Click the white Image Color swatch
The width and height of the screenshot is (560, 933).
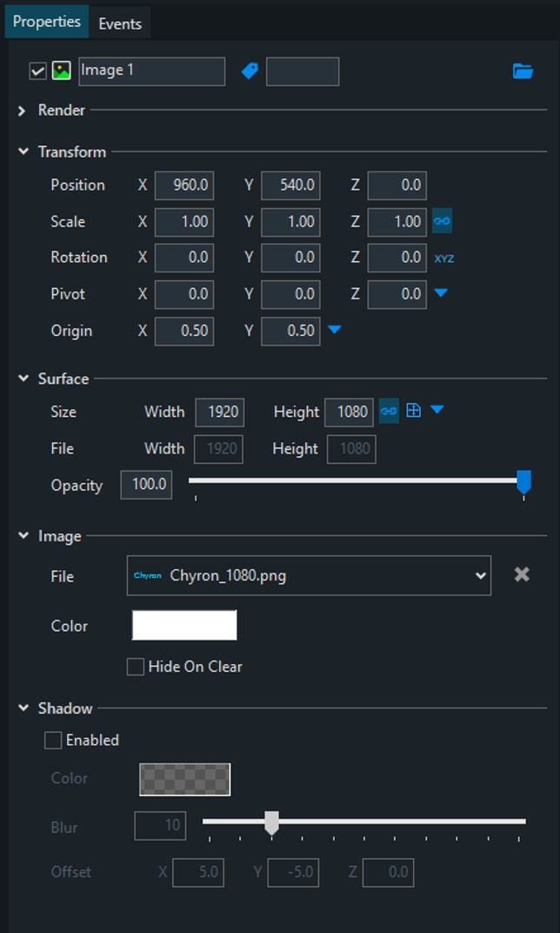pyautogui.click(x=184, y=626)
